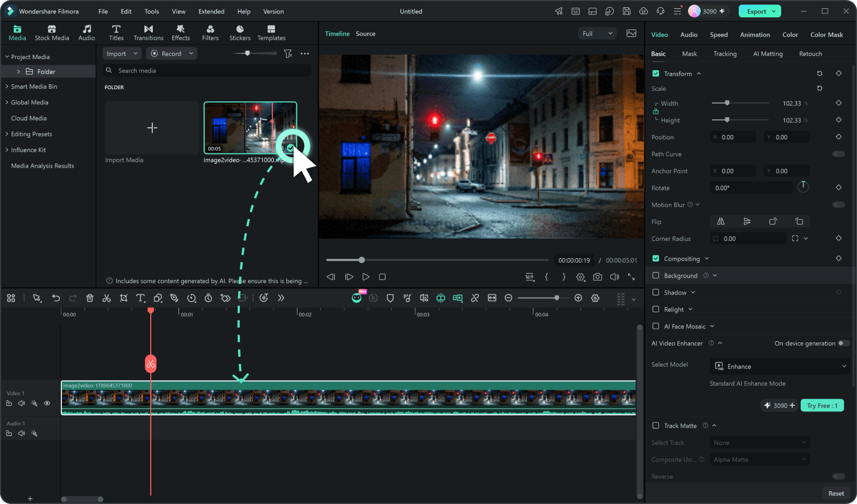Click the Export button
This screenshot has height=504, width=857.
click(759, 11)
